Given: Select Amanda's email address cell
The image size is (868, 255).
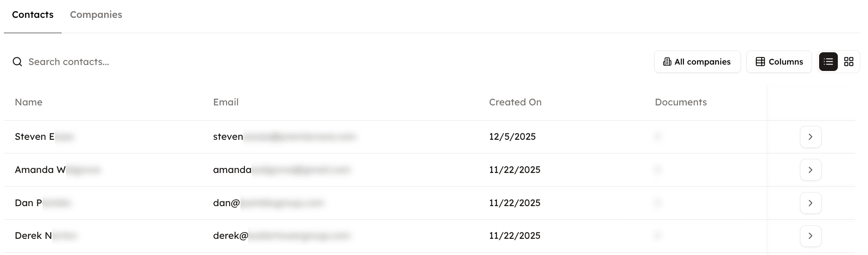Looking at the screenshot, I should [281, 170].
